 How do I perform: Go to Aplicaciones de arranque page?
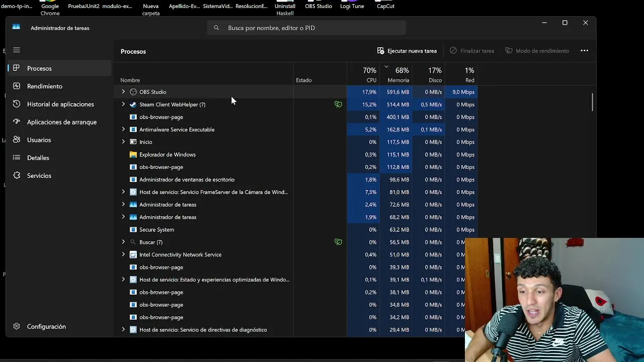point(59,122)
